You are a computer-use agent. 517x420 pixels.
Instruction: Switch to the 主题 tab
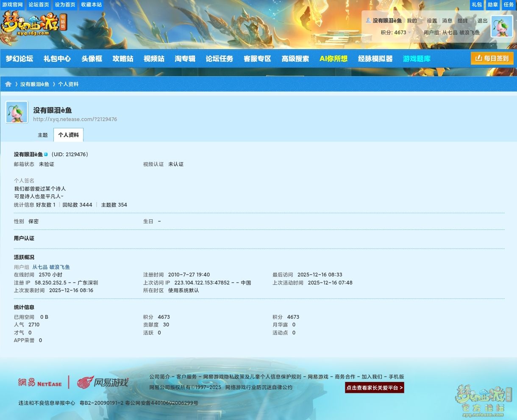pos(43,135)
